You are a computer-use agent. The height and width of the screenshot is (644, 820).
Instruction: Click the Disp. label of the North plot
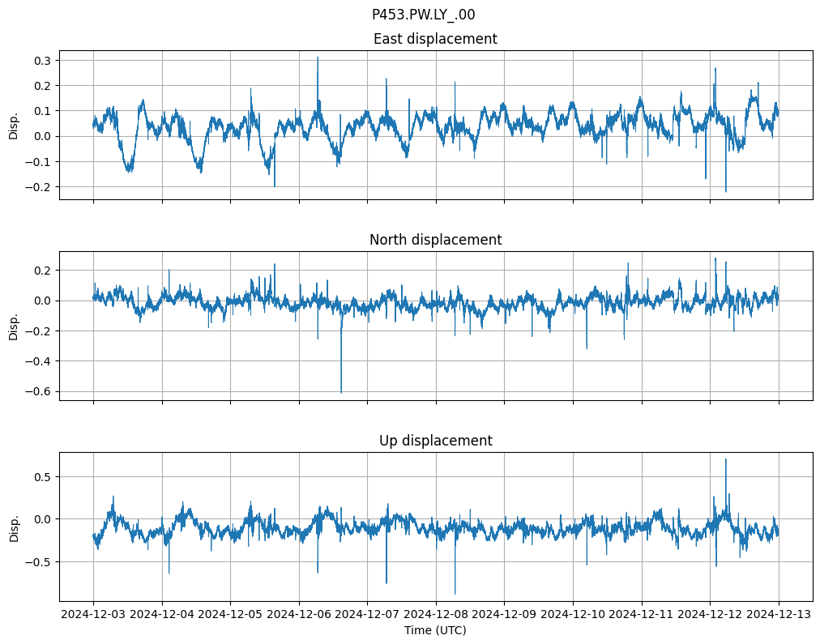tap(14, 326)
